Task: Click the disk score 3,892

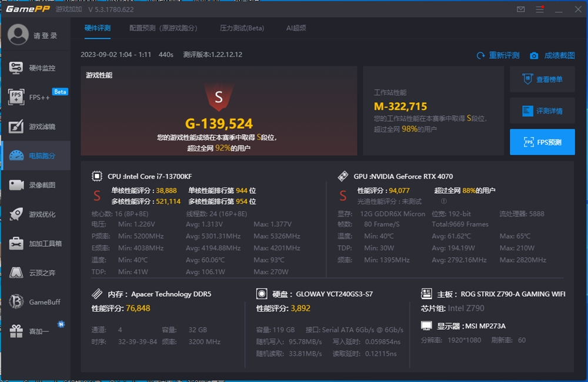Action: click(x=300, y=308)
